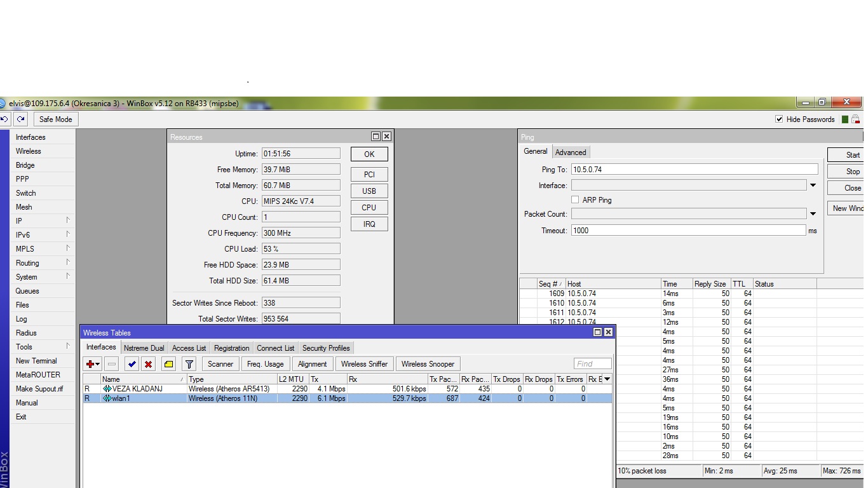
Task: Enable the ARP Ping checkbox
Action: [x=575, y=200]
